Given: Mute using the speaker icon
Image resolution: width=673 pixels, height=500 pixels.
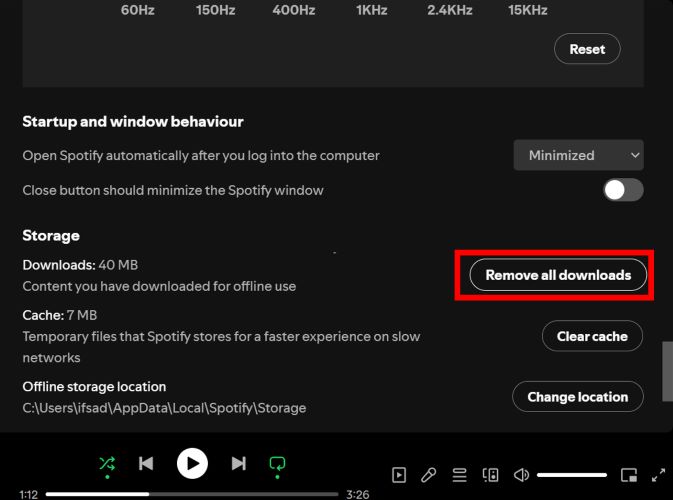Looking at the screenshot, I should pyautogui.click(x=521, y=475).
